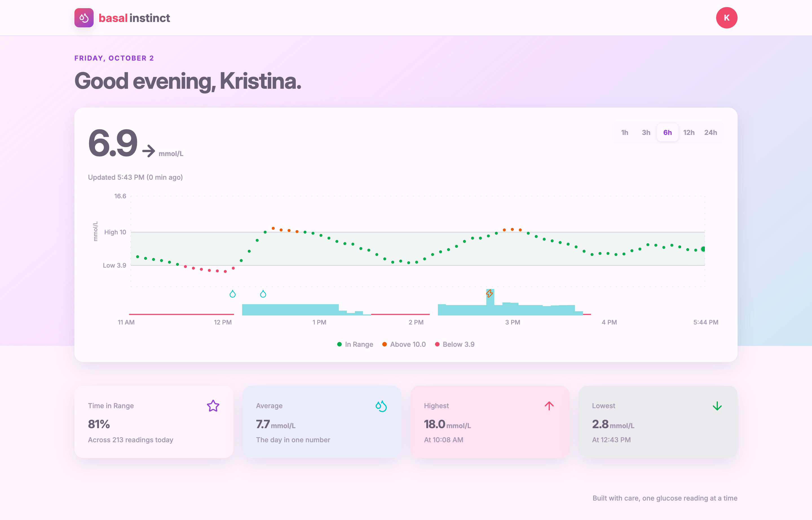
Task: Click 'At 12:43 PM' on Lowest card
Action: [611, 440]
